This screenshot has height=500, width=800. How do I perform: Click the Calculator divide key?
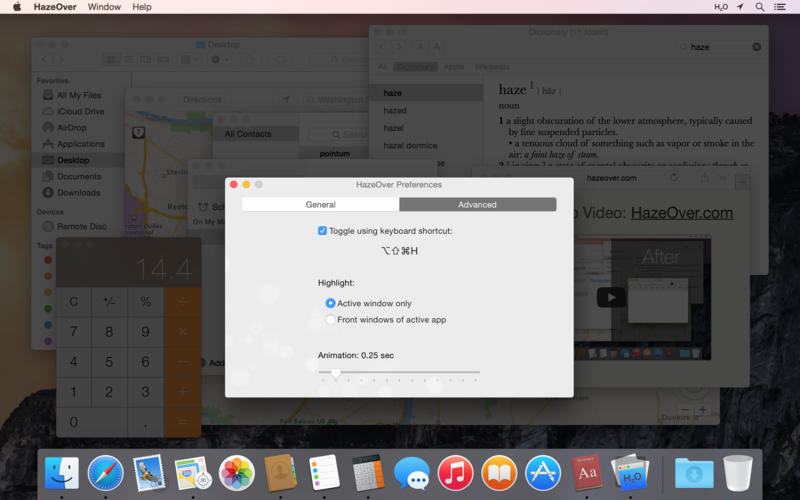(x=183, y=302)
